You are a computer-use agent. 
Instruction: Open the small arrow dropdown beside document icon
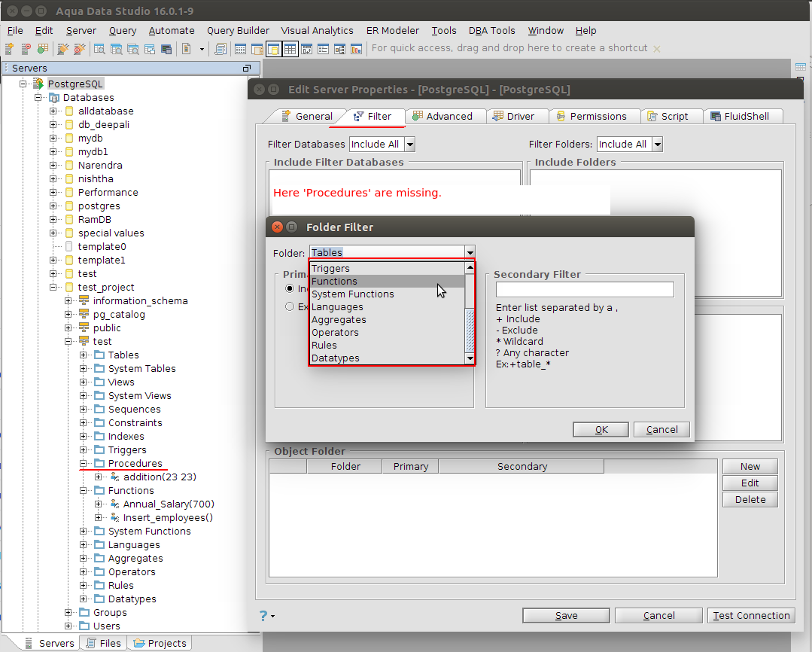click(202, 49)
